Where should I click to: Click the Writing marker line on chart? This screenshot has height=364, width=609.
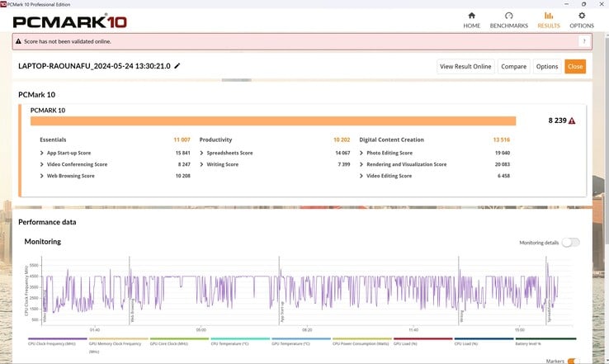coord(459,291)
